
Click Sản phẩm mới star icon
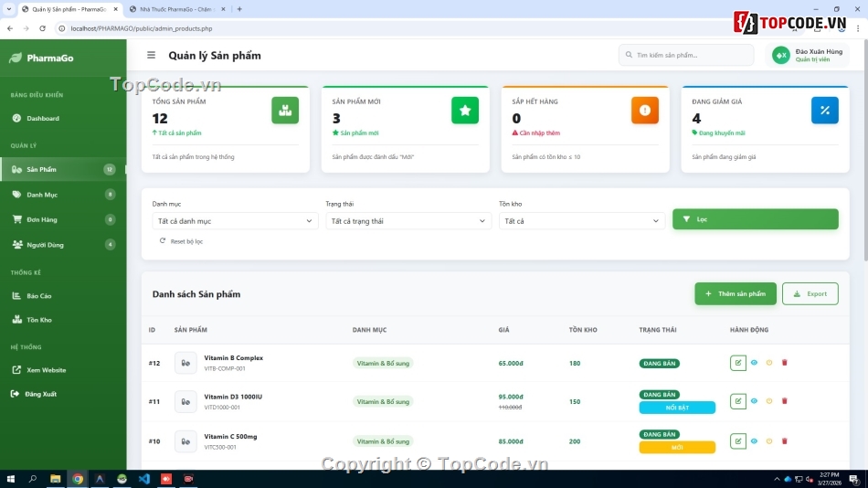(x=465, y=111)
